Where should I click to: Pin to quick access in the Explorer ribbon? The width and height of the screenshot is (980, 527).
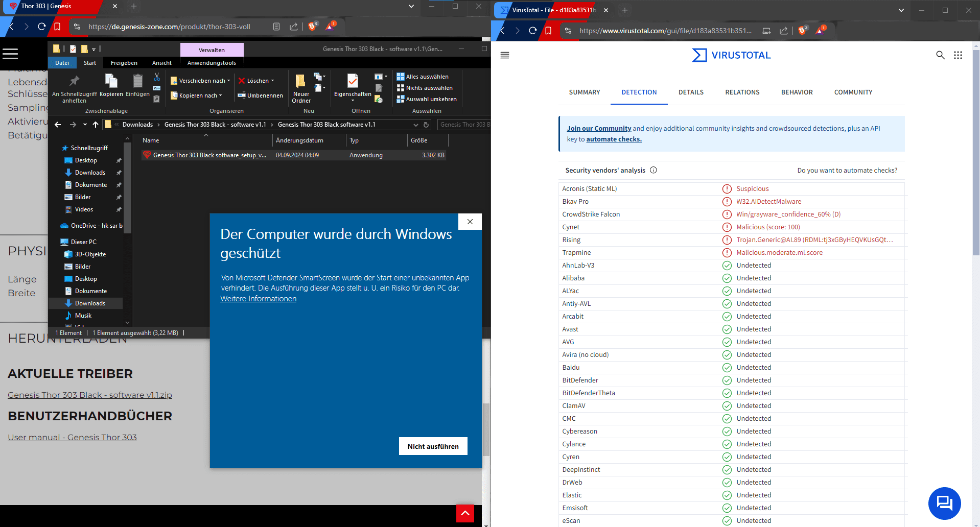75,88
